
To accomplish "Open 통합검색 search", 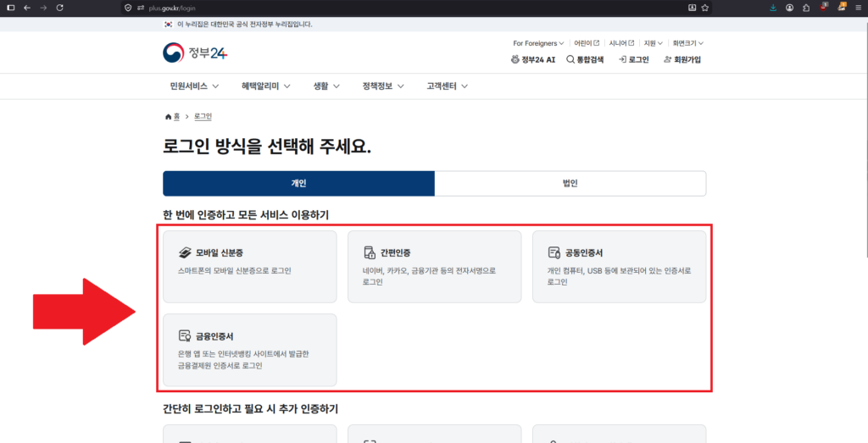I will pyautogui.click(x=585, y=60).
